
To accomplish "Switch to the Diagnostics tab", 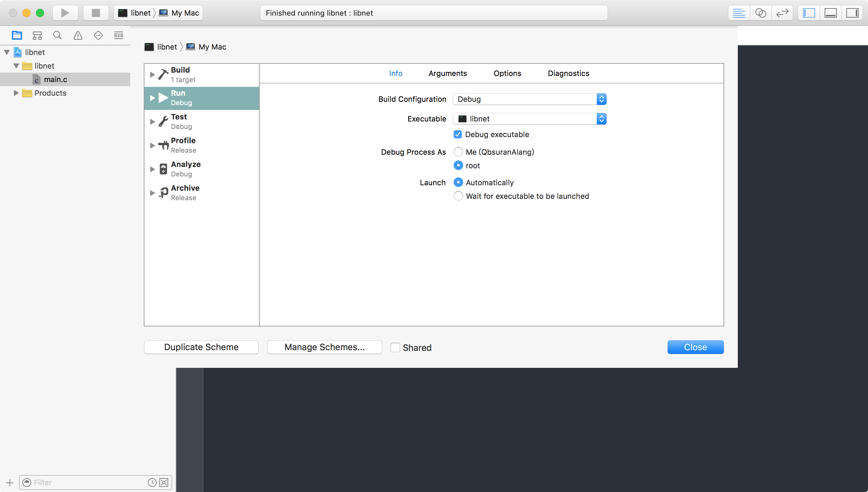I will (x=568, y=73).
